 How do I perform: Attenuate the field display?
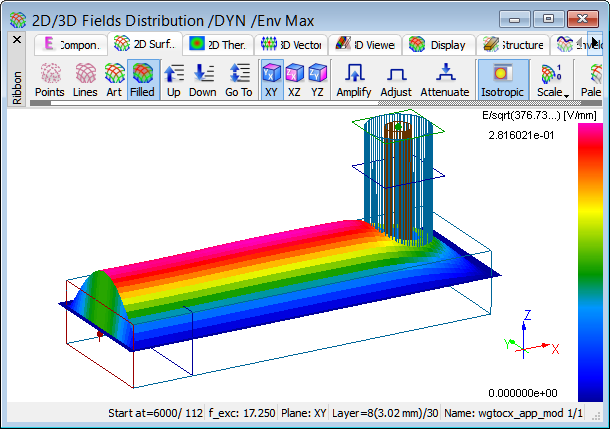pyautogui.click(x=445, y=79)
